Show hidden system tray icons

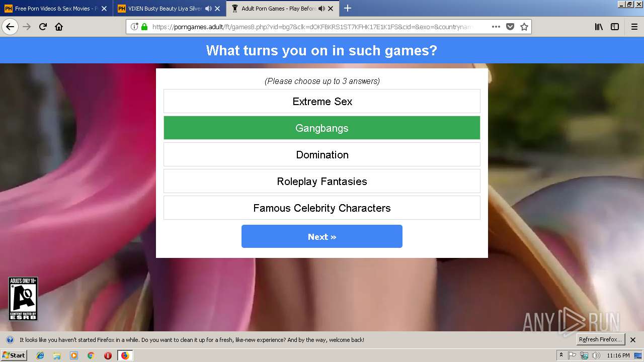[561, 355]
